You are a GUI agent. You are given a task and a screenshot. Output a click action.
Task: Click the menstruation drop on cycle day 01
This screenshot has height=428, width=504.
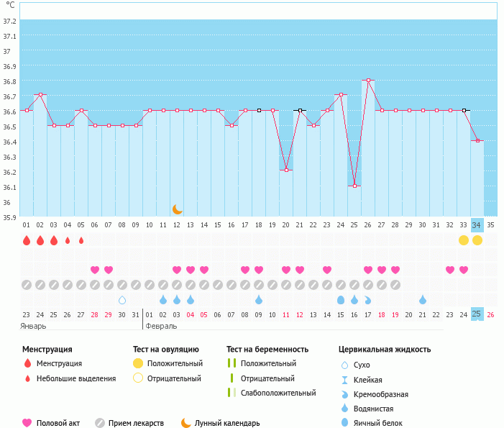pyautogui.click(x=27, y=240)
